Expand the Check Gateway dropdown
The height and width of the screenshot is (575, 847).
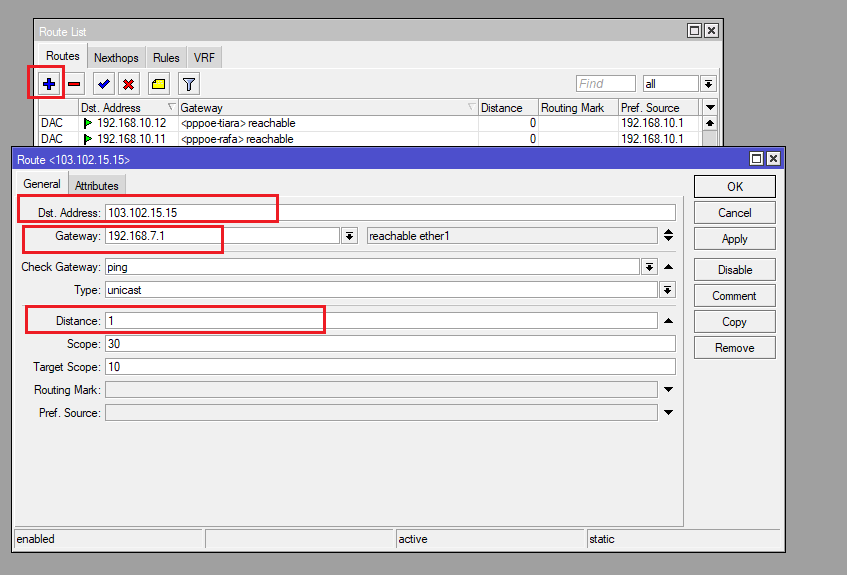[649, 267]
